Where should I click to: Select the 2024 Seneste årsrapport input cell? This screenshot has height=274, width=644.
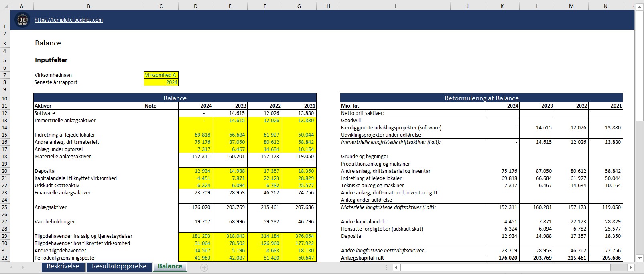pyautogui.click(x=161, y=82)
